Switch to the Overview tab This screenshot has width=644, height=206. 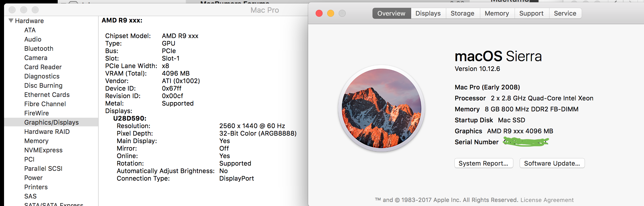coord(392,13)
